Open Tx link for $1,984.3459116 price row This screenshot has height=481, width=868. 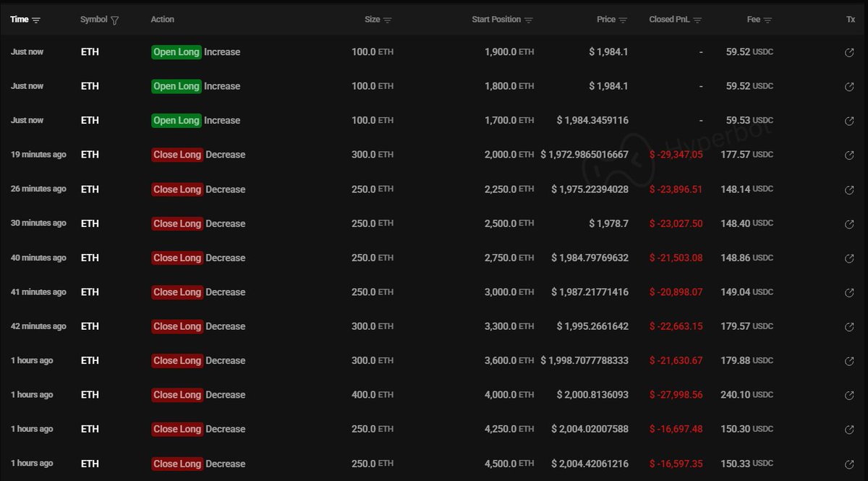point(849,121)
